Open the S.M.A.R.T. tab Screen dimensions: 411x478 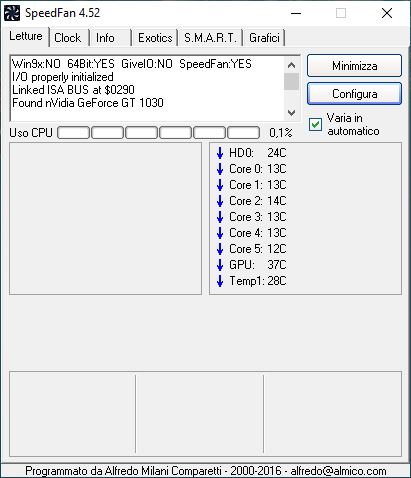coord(210,38)
